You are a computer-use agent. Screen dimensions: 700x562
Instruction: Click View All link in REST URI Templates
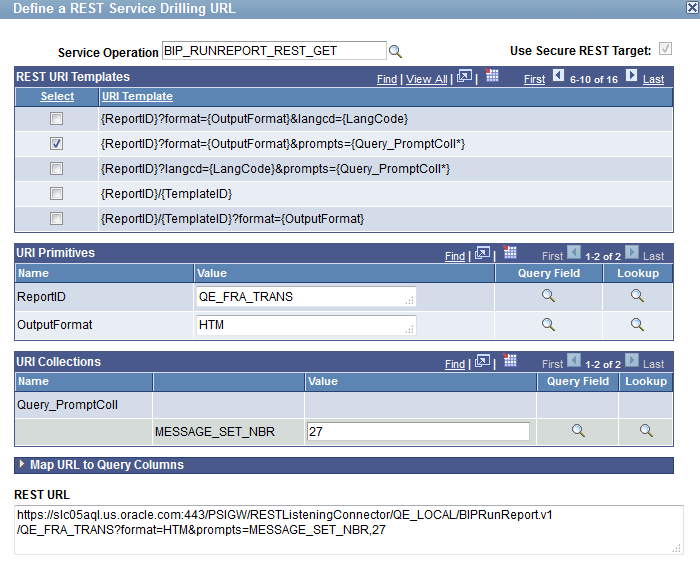click(426, 79)
